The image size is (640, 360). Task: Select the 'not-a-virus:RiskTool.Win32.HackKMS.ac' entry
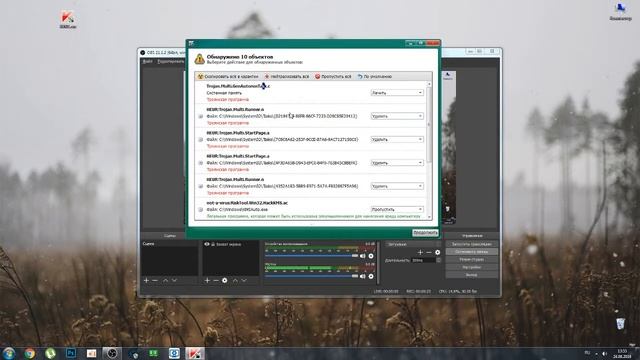point(247,203)
